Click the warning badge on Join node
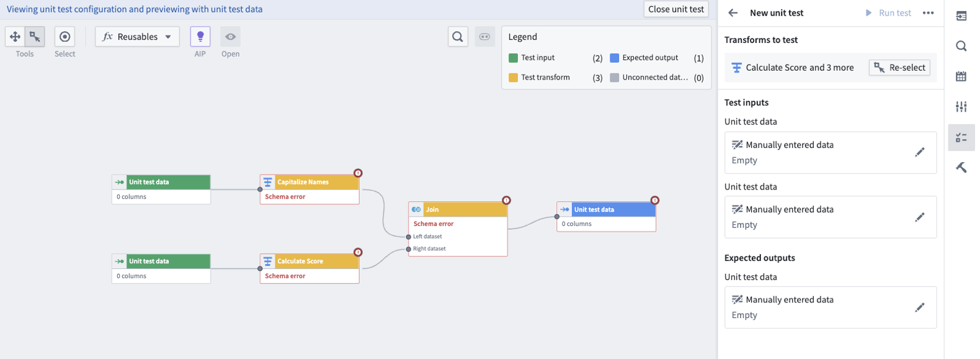The width and height of the screenshot is (980, 359). click(x=507, y=200)
